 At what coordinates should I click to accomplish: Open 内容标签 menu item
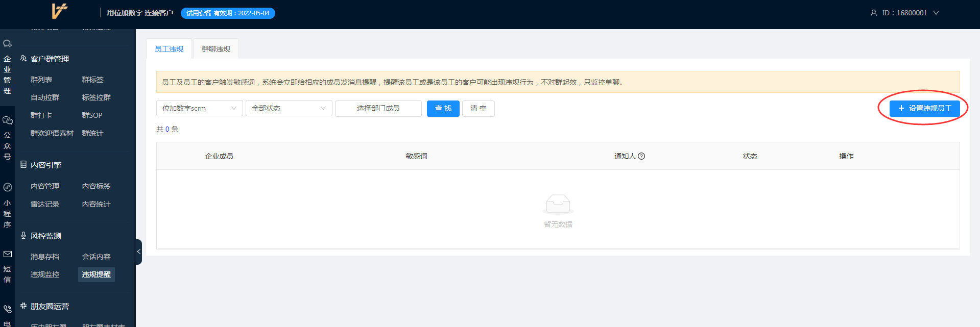pyautogui.click(x=96, y=186)
